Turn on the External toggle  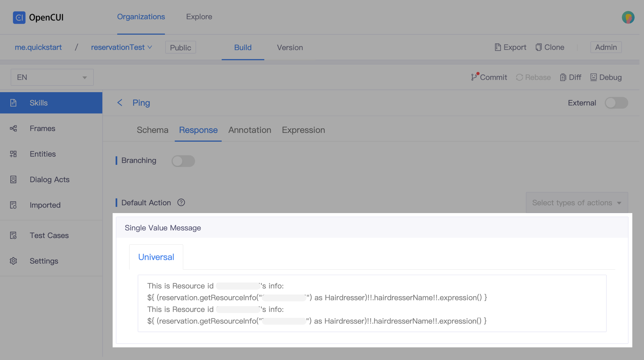[x=616, y=103]
